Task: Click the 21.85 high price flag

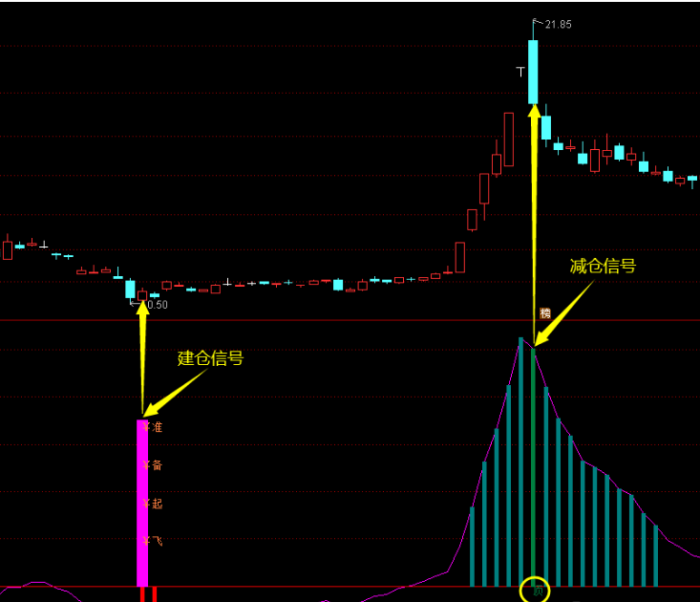Action: (557, 24)
